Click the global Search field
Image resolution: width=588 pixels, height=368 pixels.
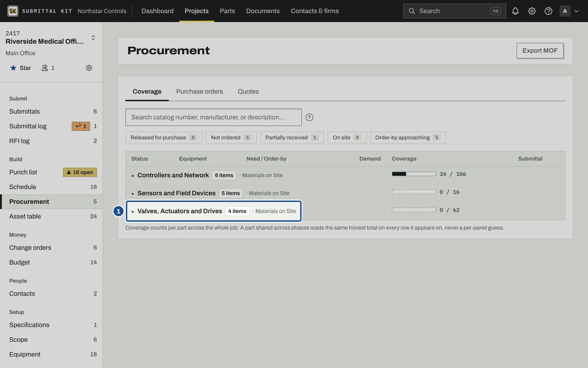tap(455, 11)
